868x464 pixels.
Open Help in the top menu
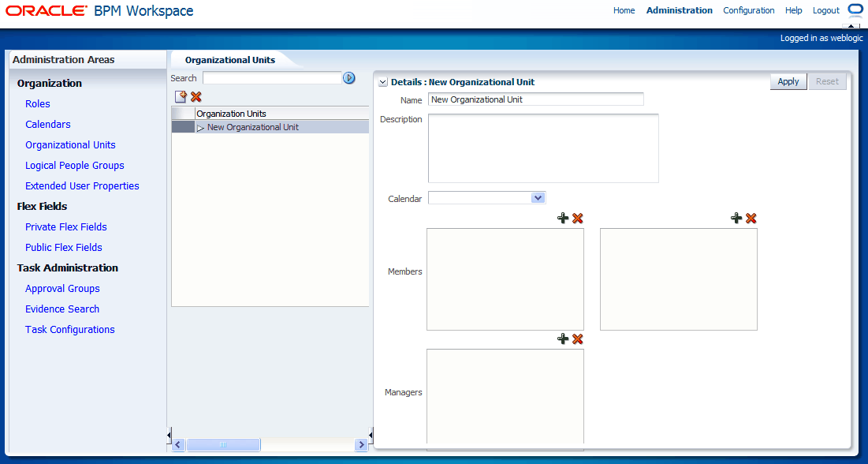click(793, 10)
